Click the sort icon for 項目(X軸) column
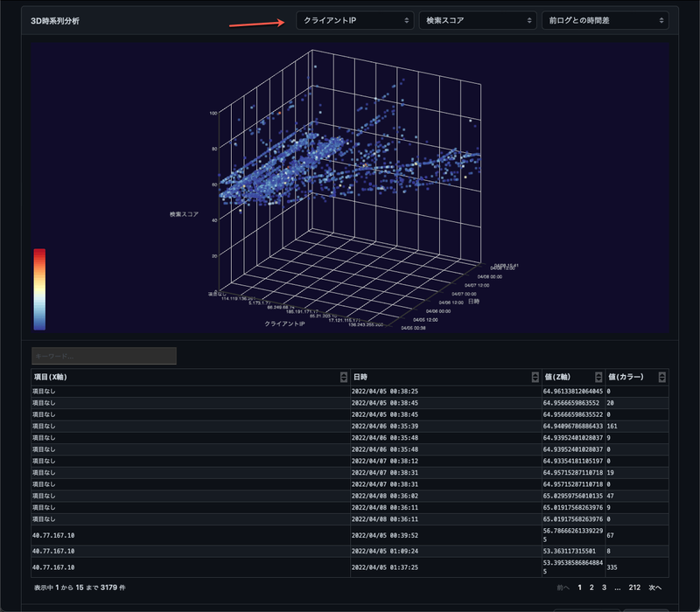Screen dimensions: 700x612 343,377
